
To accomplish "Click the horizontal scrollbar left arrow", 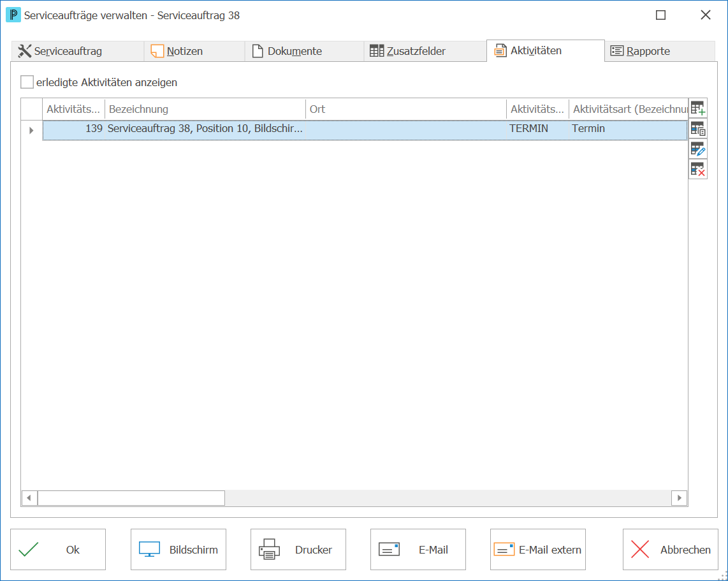I will pos(29,498).
